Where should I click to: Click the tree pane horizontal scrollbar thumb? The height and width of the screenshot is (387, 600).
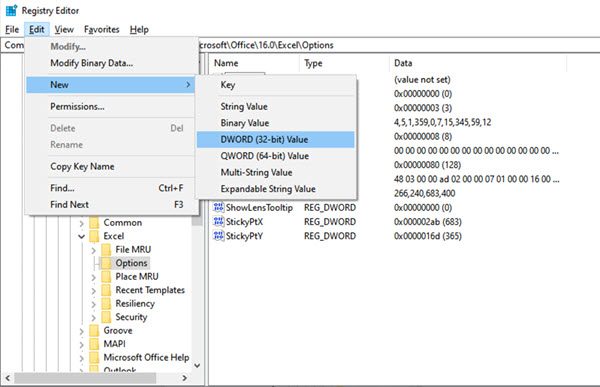pyautogui.click(x=85, y=378)
